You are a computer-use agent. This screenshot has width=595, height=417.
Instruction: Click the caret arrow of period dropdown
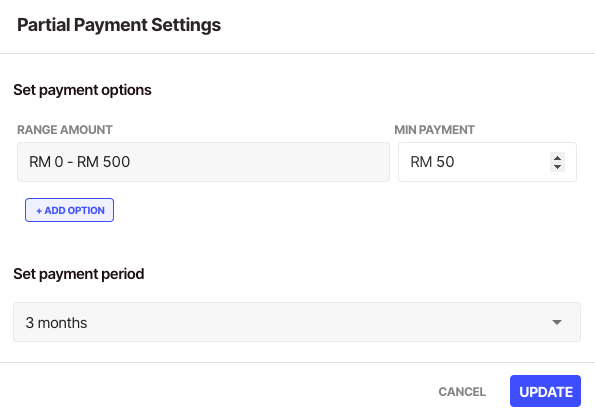click(x=557, y=322)
